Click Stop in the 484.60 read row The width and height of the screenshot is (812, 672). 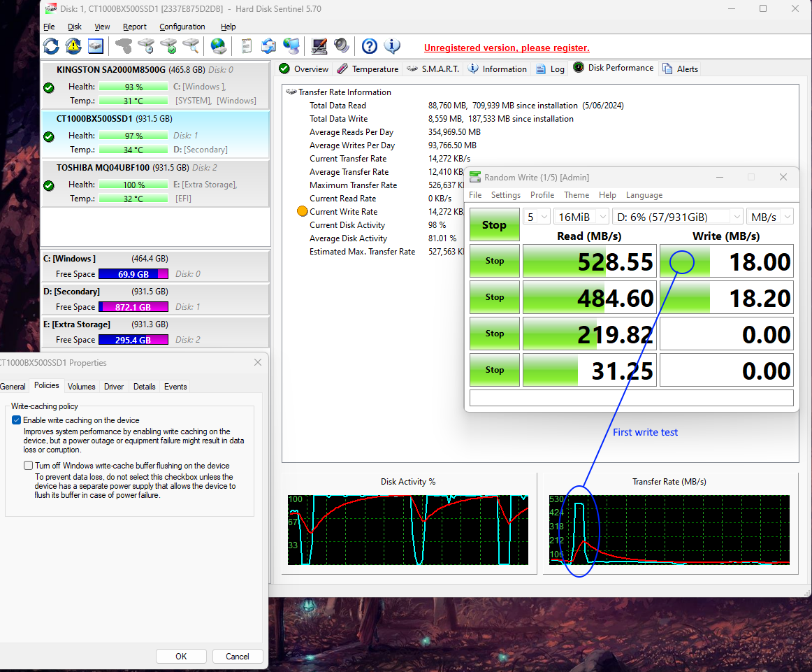pyautogui.click(x=495, y=297)
